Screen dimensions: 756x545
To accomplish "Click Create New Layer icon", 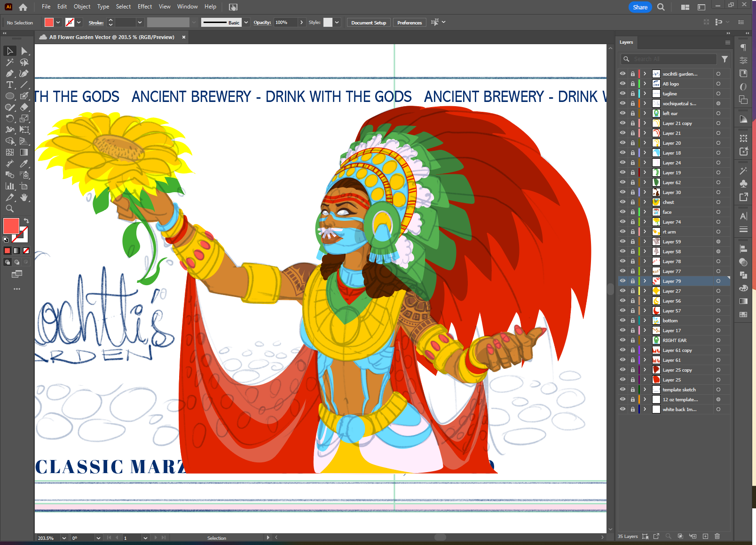I will click(705, 536).
